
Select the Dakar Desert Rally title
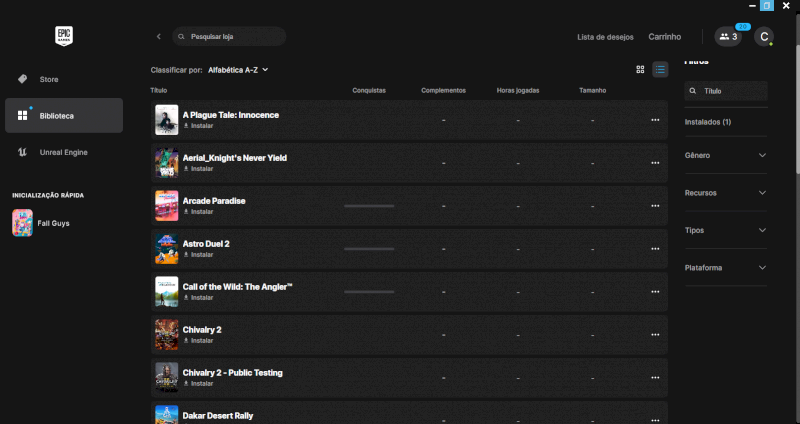(218, 415)
